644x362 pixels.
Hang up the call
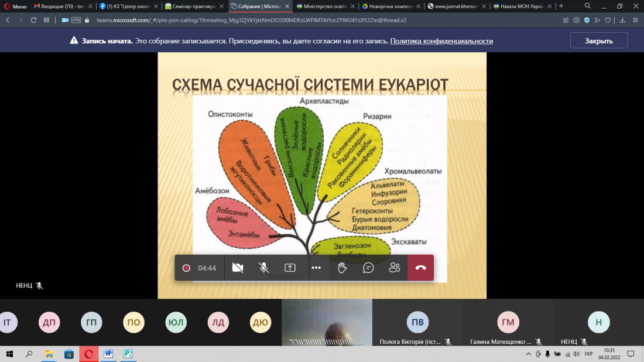[420, 268]
